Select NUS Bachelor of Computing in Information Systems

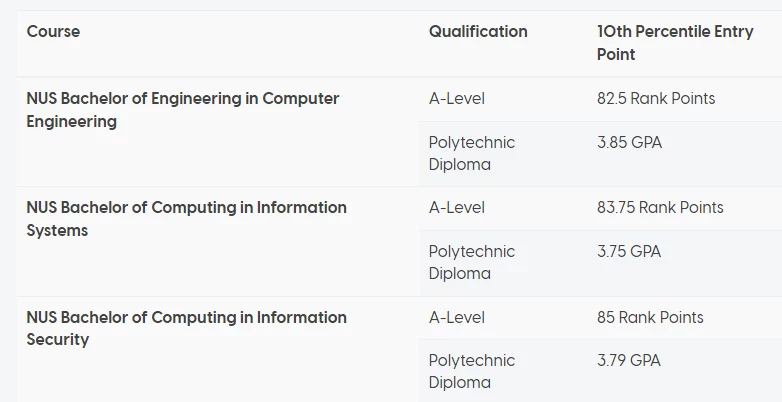click(x=187, y=218)
